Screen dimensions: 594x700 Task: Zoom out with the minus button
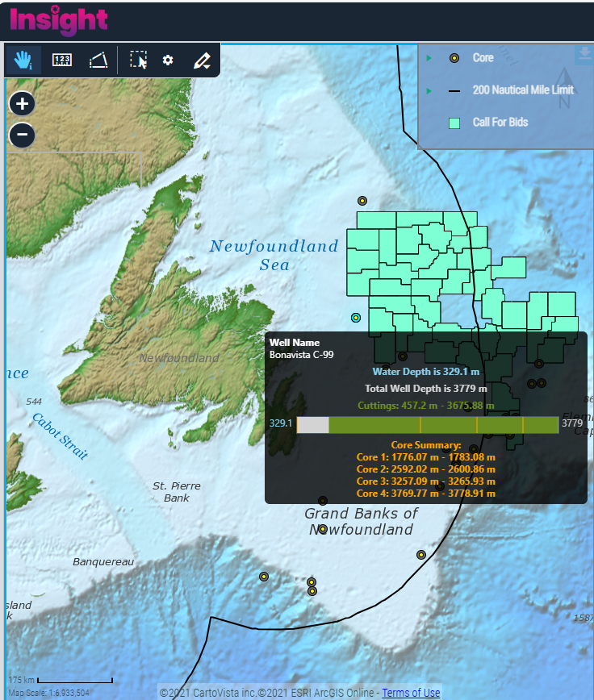(22, 135)
